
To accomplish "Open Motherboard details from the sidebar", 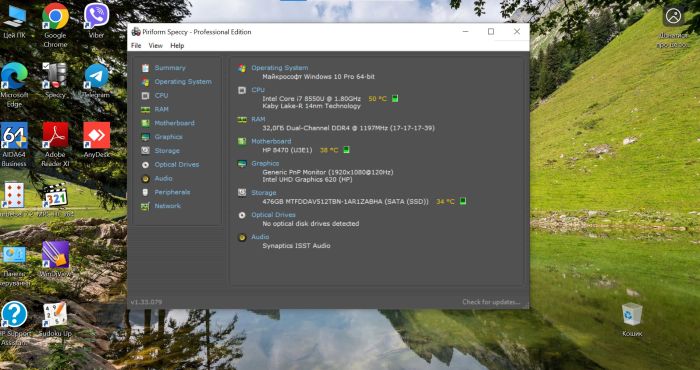I will 174,123.
